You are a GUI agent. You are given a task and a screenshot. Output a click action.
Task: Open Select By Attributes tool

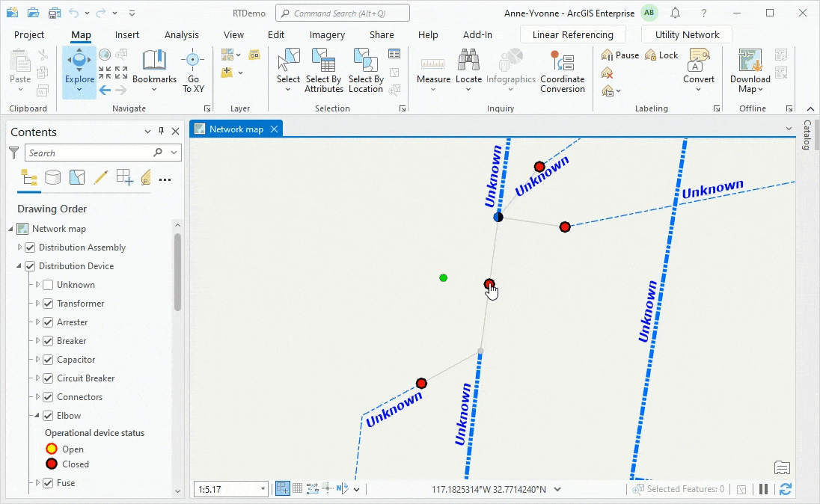click(324, 70)
